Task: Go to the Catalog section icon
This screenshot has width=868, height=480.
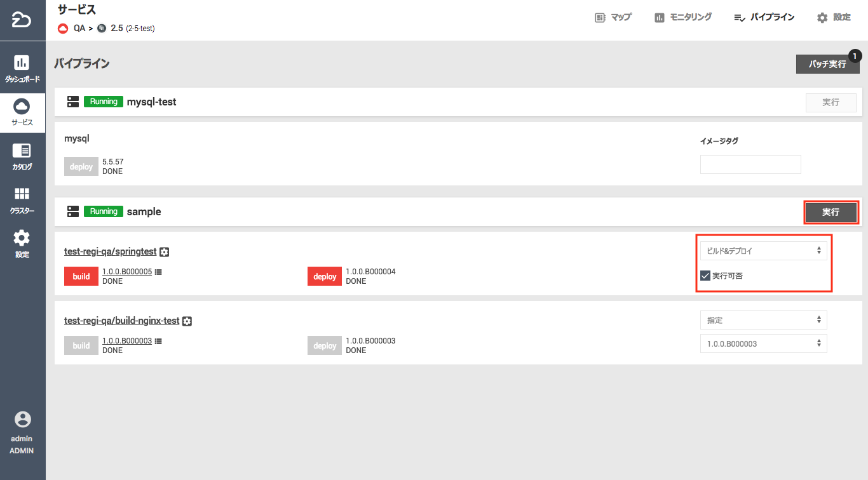Action: [x=22, y=151]
